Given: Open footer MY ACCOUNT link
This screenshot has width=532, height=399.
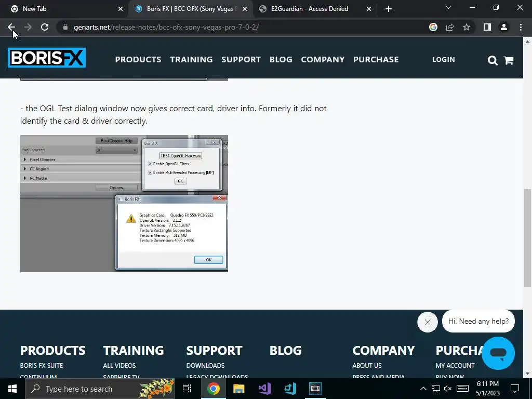Looking at the screenshot, I should tap(455, 365).
